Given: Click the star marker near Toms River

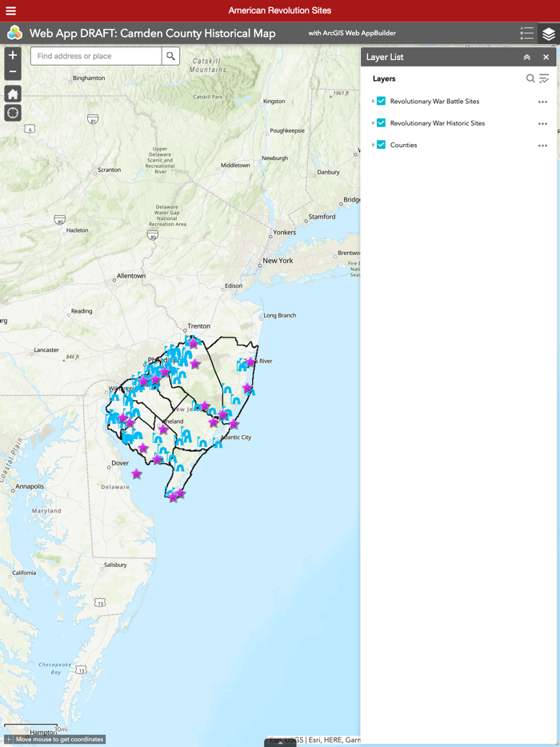Looking at the screenshot, I should pyautogui.click(x=250, y=362).
